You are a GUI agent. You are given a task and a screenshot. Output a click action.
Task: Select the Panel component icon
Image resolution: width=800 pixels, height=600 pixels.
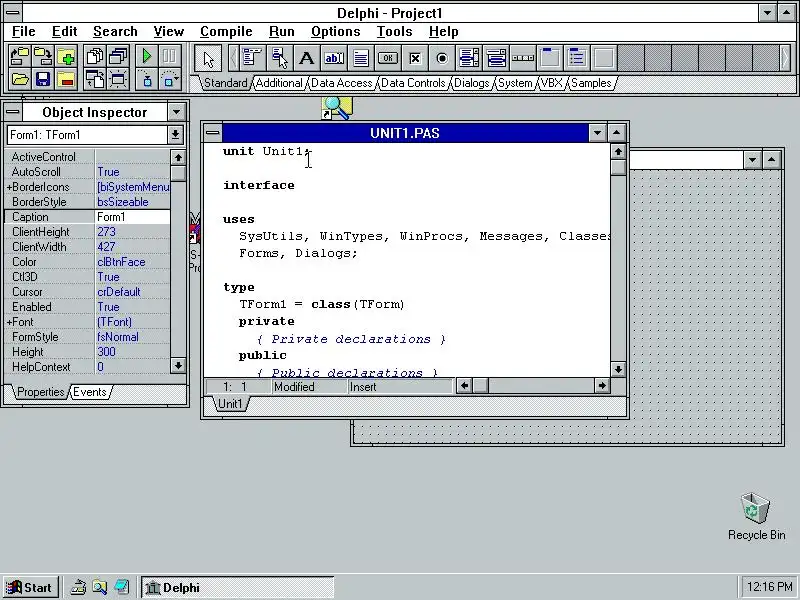click(604, 58)
